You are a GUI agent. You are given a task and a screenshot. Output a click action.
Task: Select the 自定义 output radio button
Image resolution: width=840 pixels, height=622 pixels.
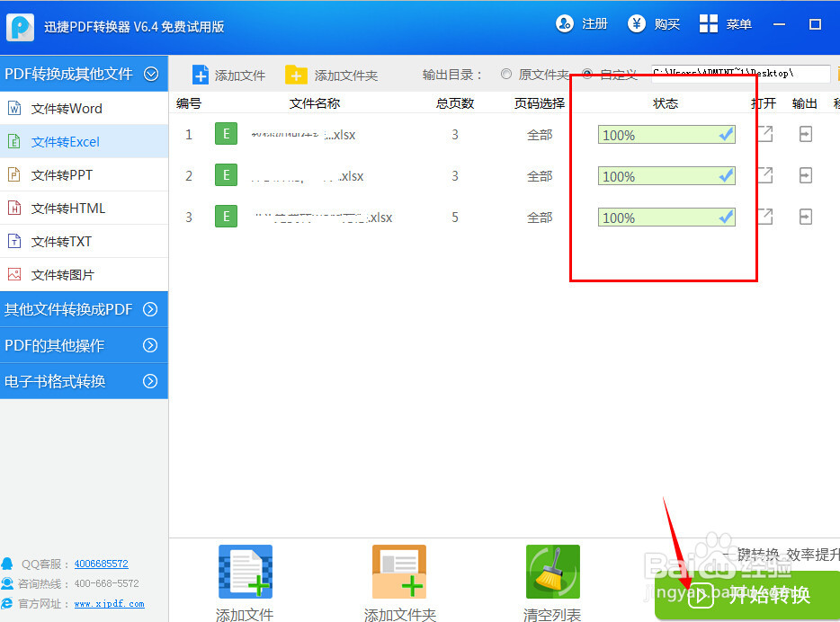pyautogui.click(x=587, y=74)
